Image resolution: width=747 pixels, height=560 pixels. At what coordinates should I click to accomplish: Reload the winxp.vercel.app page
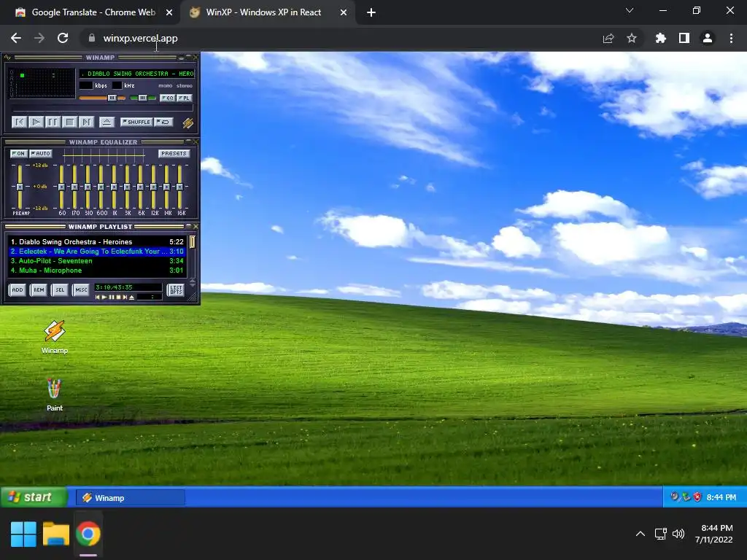[63, 38]
